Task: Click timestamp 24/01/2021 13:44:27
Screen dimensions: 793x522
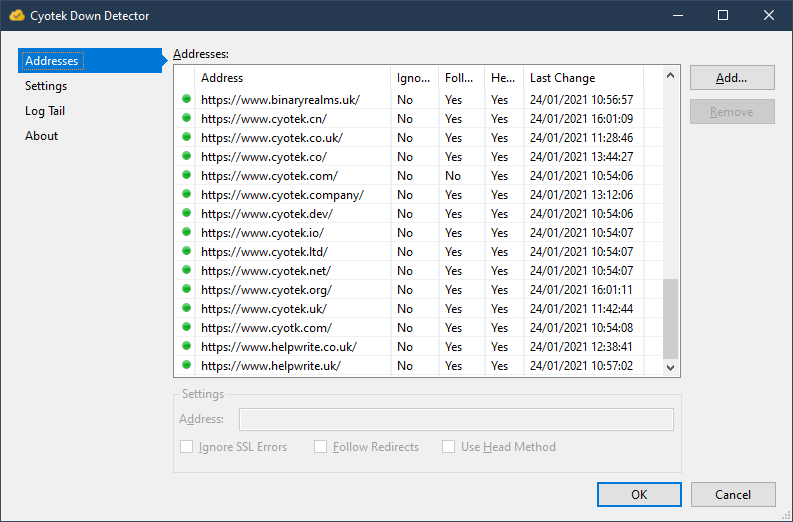Action: pos(582,157)
